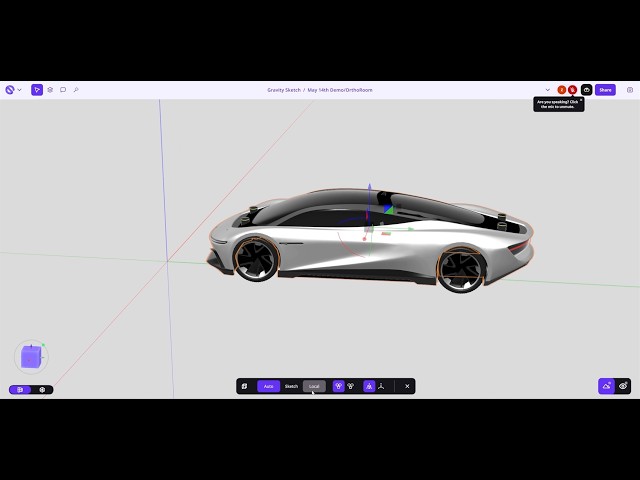Click the search magnifier icon
640x480 pixels.
pos(76,90)
